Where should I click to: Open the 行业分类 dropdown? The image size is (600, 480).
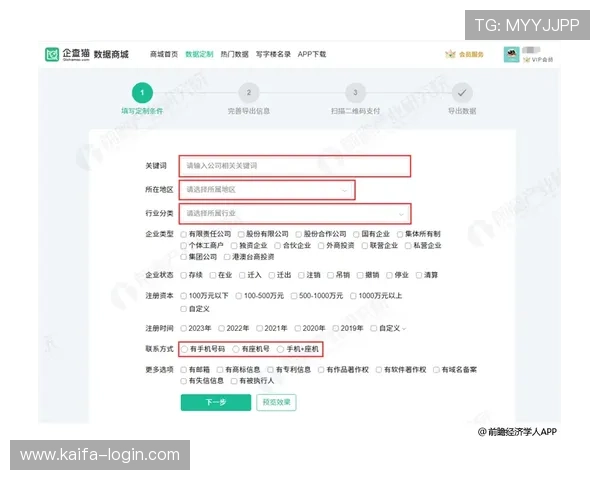(295, 213)
